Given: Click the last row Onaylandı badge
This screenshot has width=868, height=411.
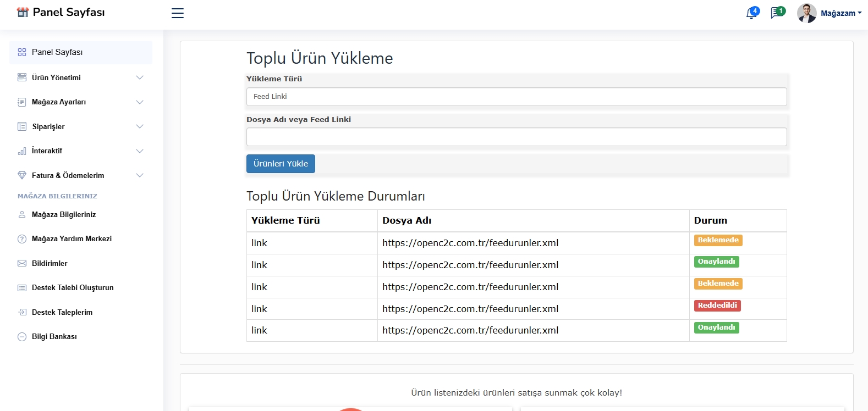Looking at the screenshot, I should pyautogui.click(x=717, y=327).
